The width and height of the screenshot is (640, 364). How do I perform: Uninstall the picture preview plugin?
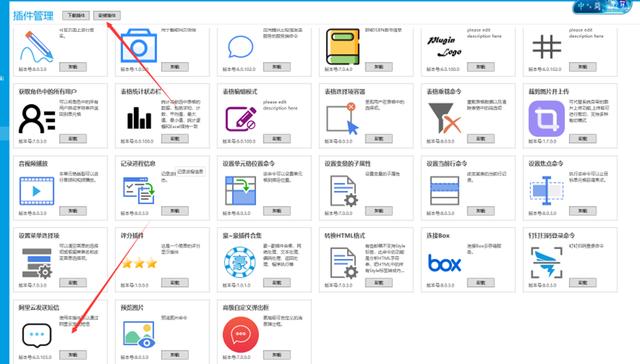tap(175, 355)
